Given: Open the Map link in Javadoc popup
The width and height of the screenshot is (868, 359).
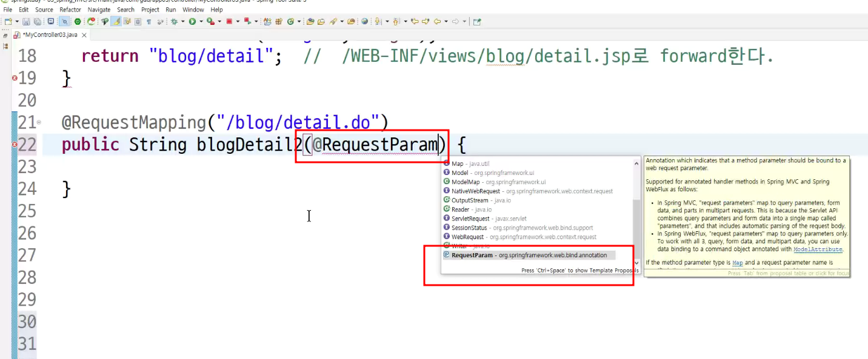Looking at the screenshot, I should (x=737, y=263).
